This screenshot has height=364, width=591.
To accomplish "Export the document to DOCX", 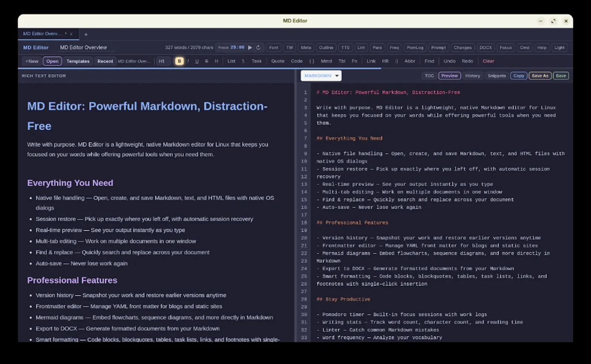I will point(486,48).
